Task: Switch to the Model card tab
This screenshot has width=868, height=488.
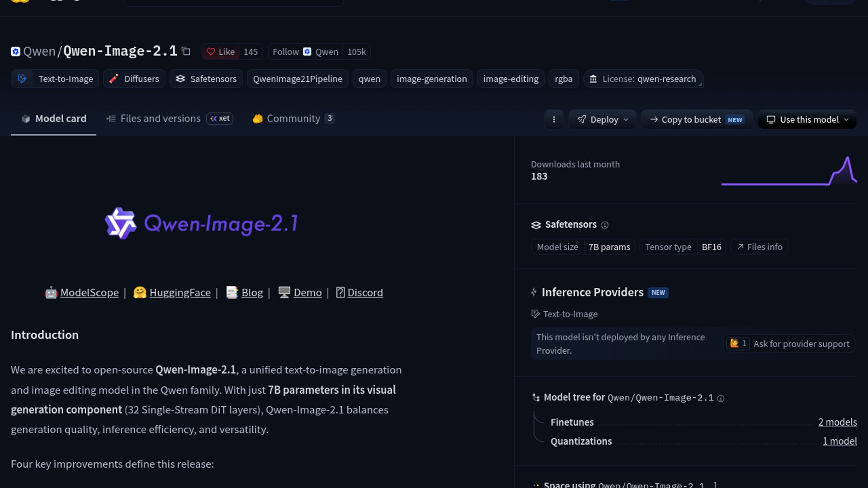Action: click(53, 119)
